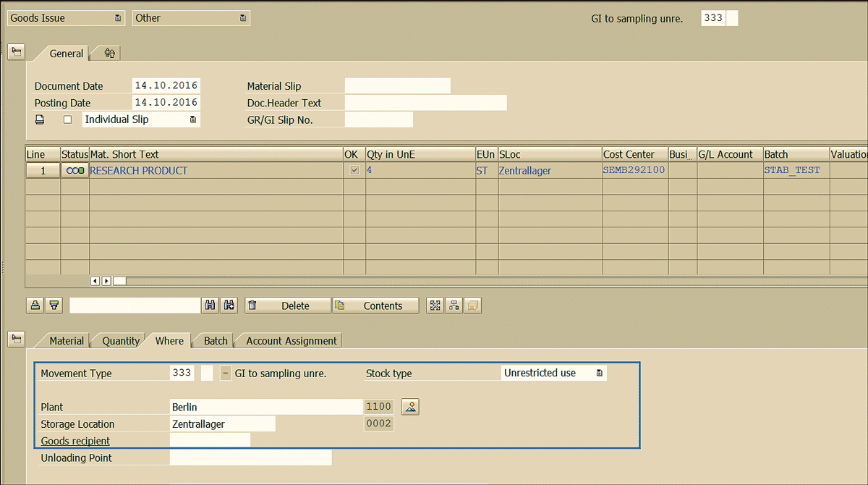This screenshot has width=868, height=485.
Task: Click the sort ascending icon below the table
Action: click(35, 305)
